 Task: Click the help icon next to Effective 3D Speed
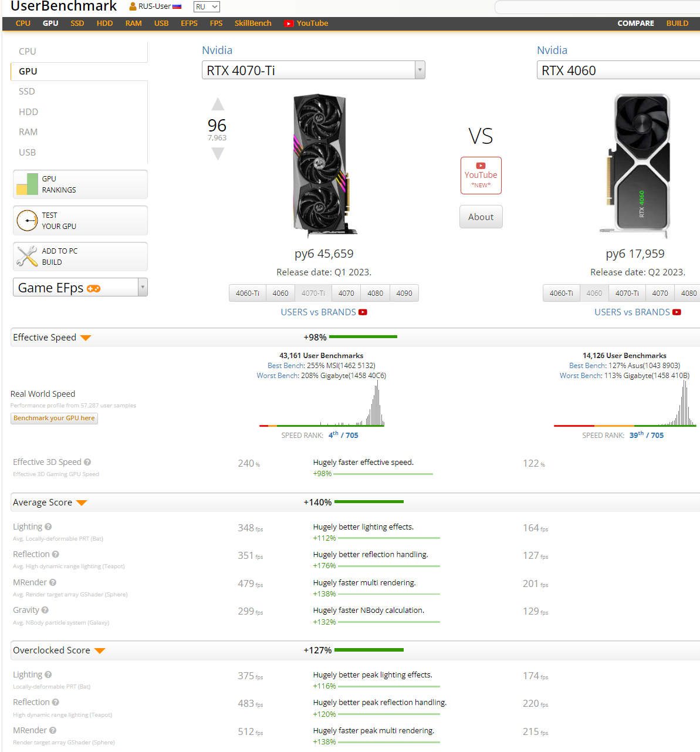(87, 462)
